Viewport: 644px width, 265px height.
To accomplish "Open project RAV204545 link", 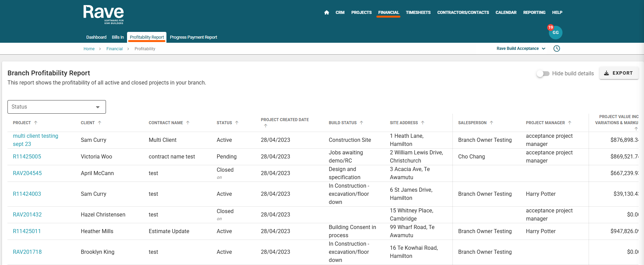I will [27, 173].
